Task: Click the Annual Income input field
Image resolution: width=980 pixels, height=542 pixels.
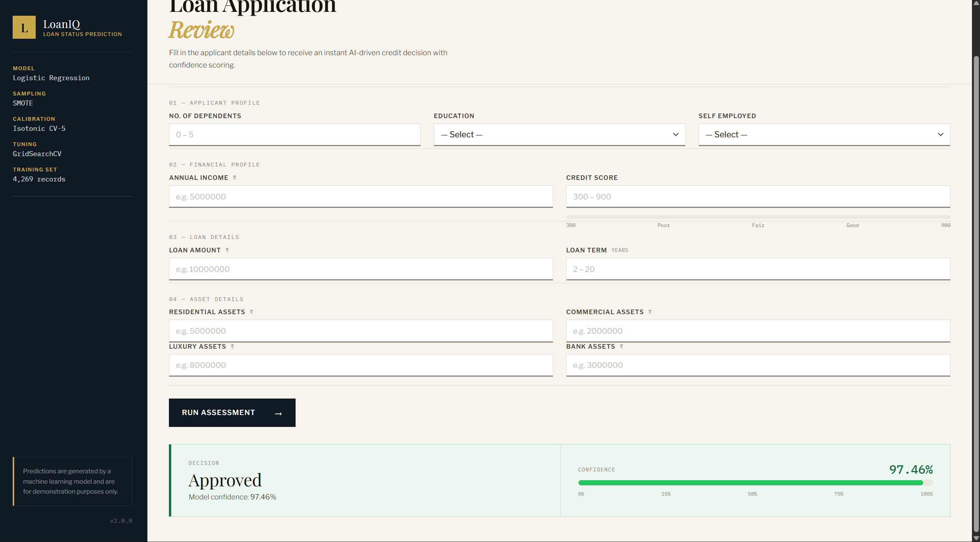Action: pos(361,197)
